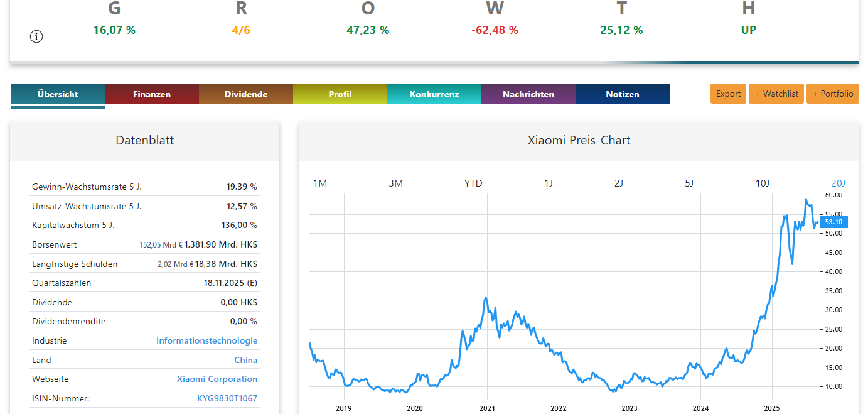The height and width of the screenshot is (414, 868).
Task: Add stock via + Portfolio button
Action: point(833,94)
